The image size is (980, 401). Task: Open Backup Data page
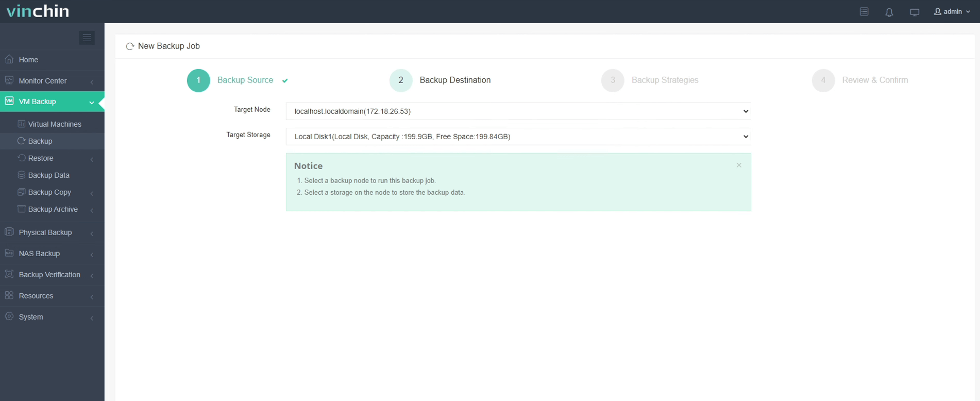52,175
